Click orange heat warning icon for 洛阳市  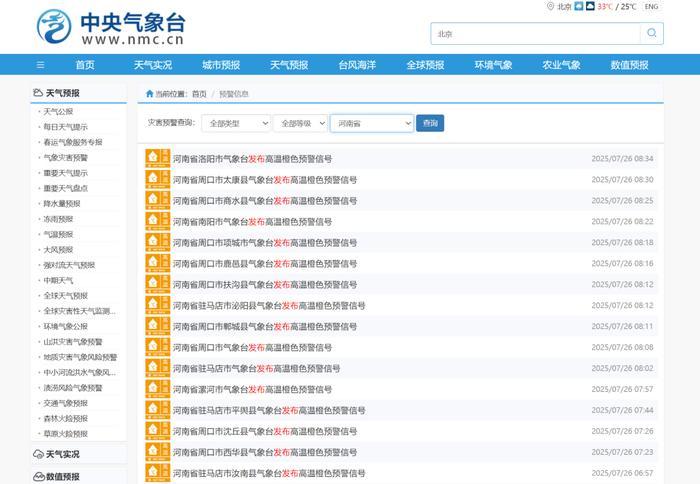(158, 158)
